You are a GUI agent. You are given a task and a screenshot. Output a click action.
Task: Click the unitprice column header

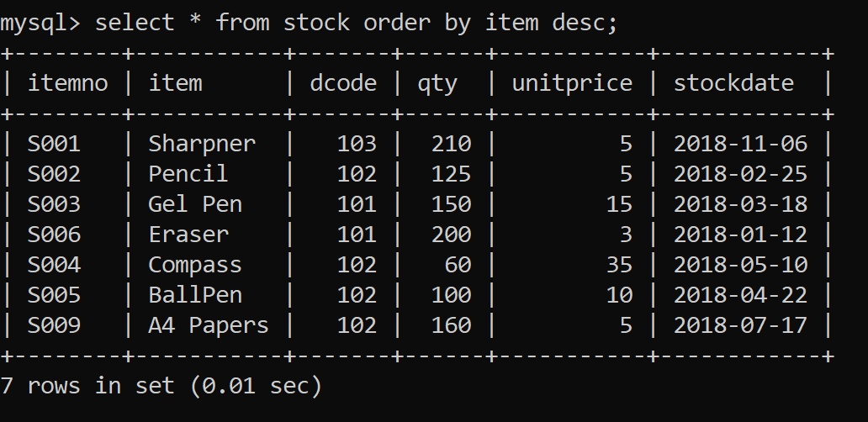click(572, 84)
